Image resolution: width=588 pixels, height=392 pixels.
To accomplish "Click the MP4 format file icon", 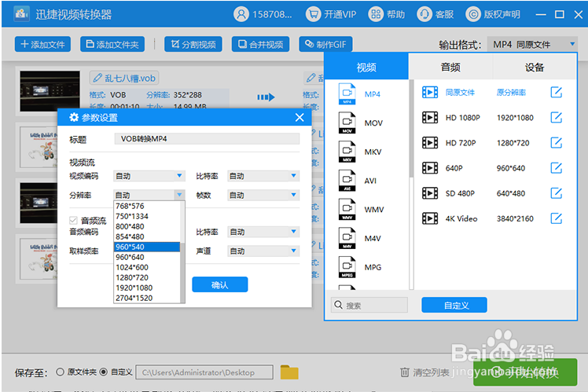I will click(347, 93).
